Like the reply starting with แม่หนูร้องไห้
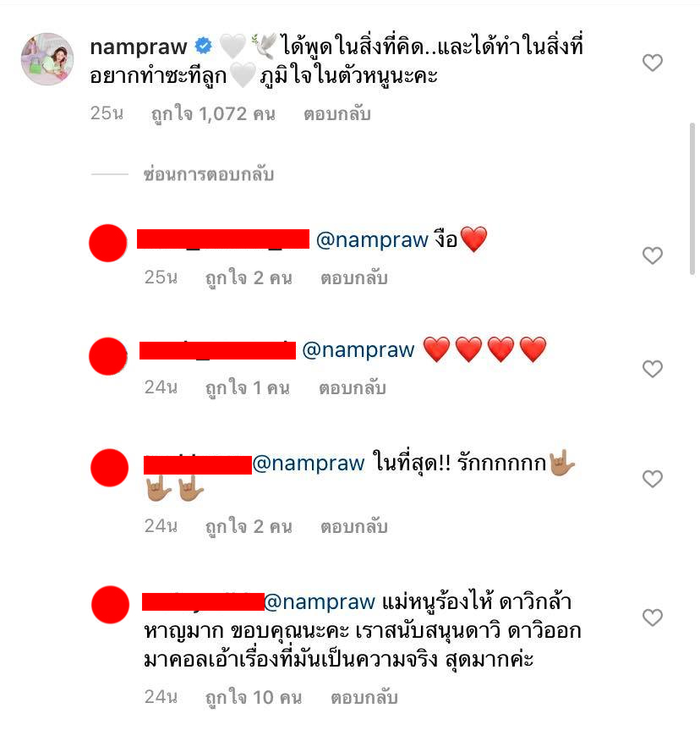700x730 pixels. [653, 617]
